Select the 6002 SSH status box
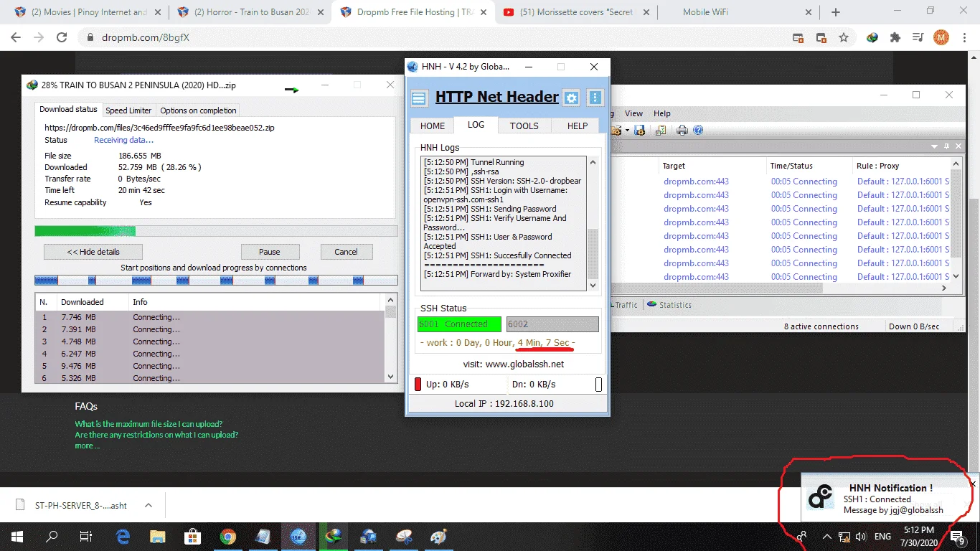 point(552,324)
